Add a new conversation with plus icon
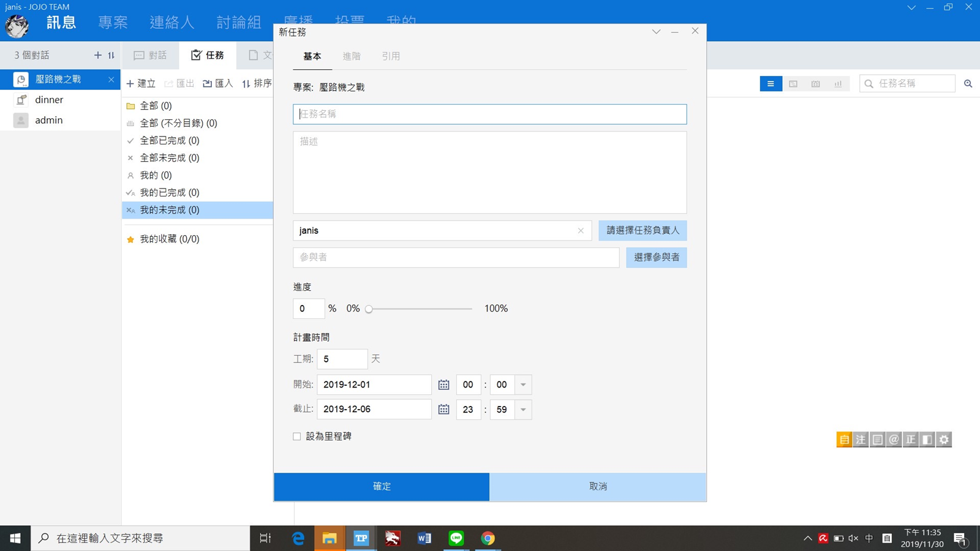 coord(97,55)
